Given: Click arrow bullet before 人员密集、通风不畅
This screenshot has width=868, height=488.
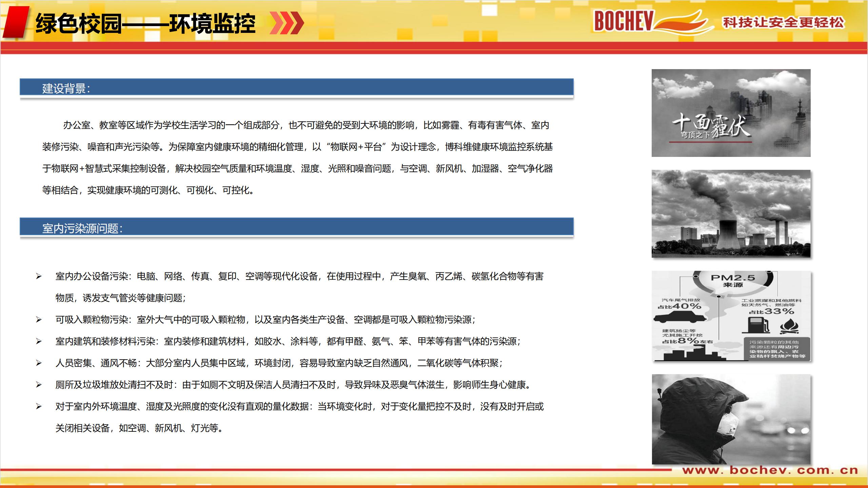Looking at the screenshot, I should (39, 363).
